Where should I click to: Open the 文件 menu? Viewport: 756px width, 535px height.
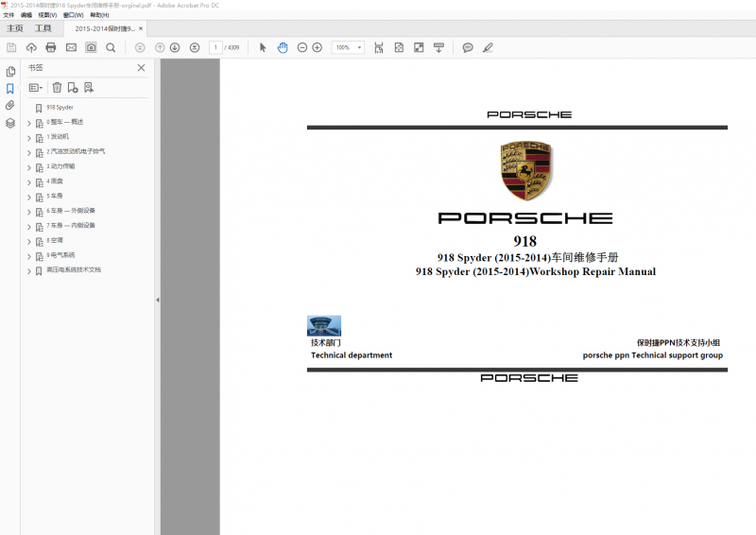9,15
